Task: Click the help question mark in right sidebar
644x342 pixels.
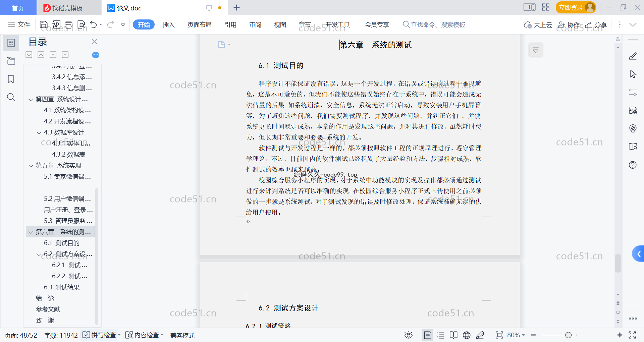Action: pyautogui.click(x=633, y=165)
